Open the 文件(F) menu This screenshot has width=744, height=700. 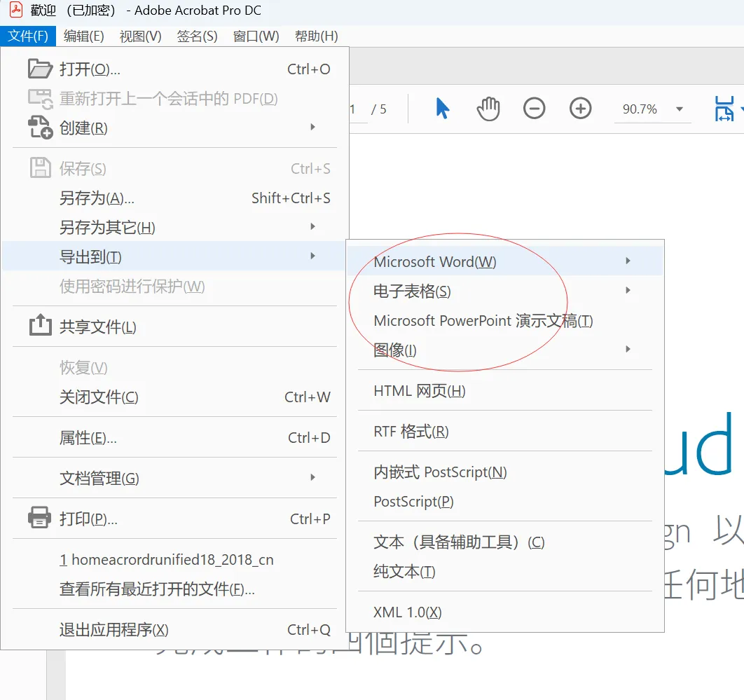tap(28, 36)
